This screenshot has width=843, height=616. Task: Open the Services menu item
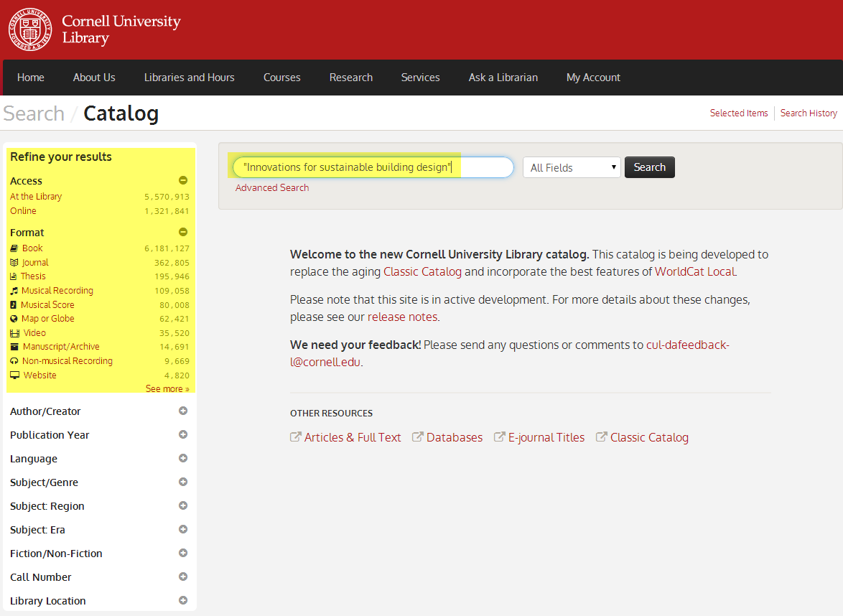421,78
